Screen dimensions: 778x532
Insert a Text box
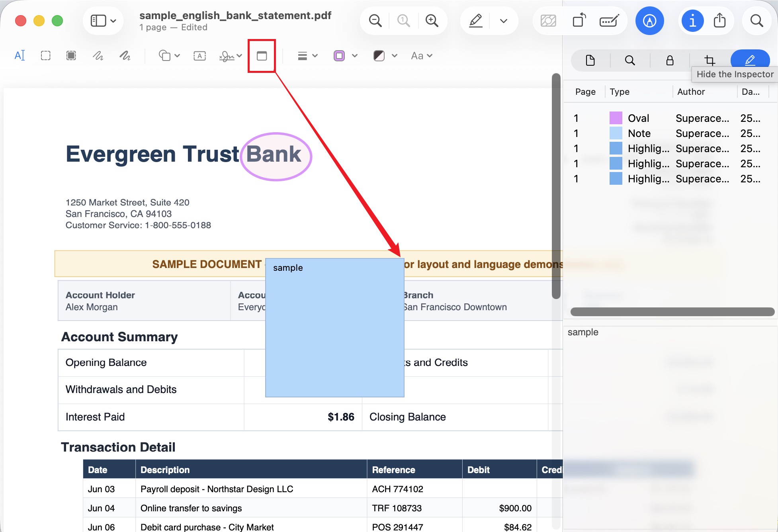199,56
